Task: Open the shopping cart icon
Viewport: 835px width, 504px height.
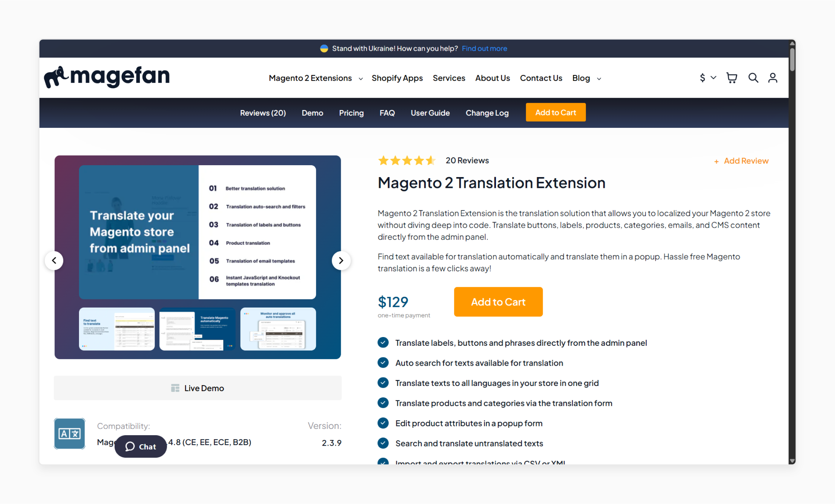Action: click(x=732, y=78)
